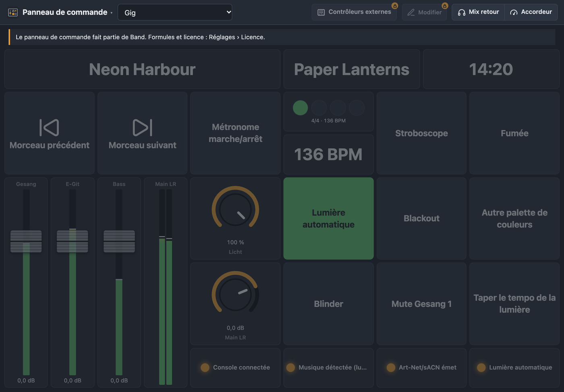Click the Main LR 0,0 dB knob
Viewport: 564px width, 392px height.
pos(235,295)
